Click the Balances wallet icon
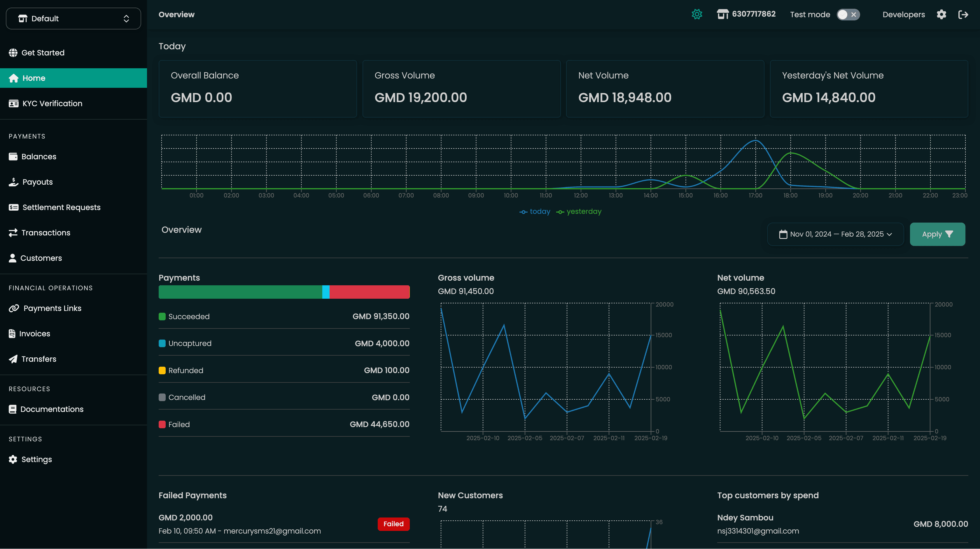The width and height of the screenshot is (980, 549). click(x=13, y=156)
